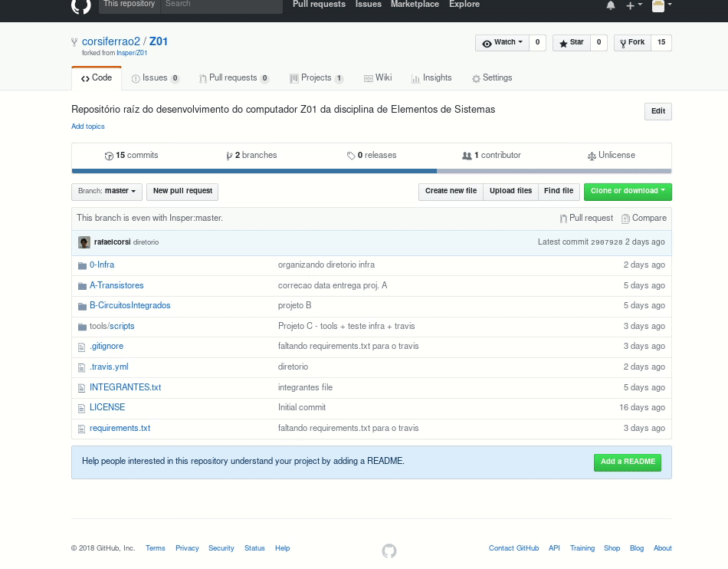Viewport: 728px width, 569px height.
Task: Click the A-Transistores folder icon
Action: 82,286
